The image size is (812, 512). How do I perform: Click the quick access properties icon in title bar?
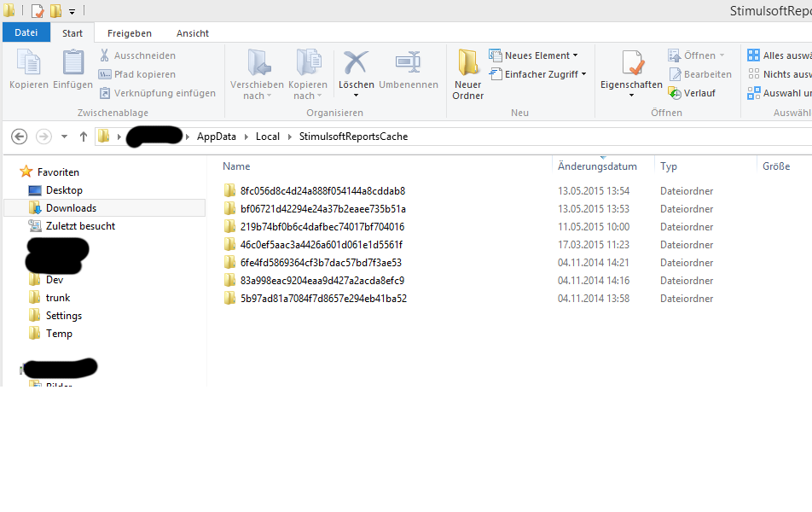coord(38,10)
